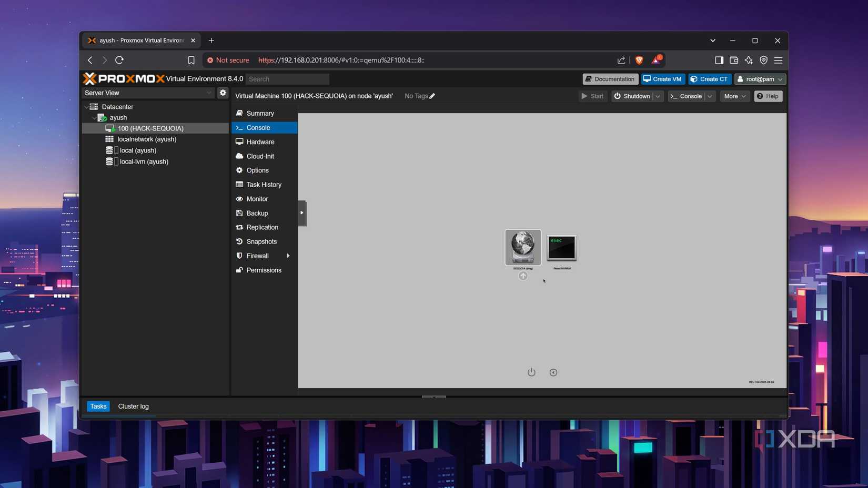Select local-lvm (ayush) storage in tree
Viewport: 868px width, 488px height.
point(144,162)
